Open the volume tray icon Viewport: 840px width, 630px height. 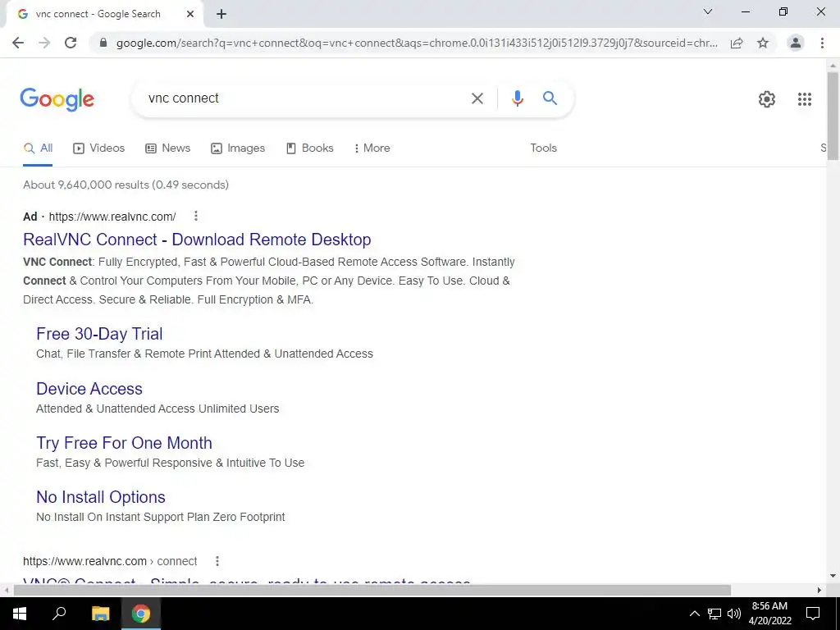click(734, 614)
